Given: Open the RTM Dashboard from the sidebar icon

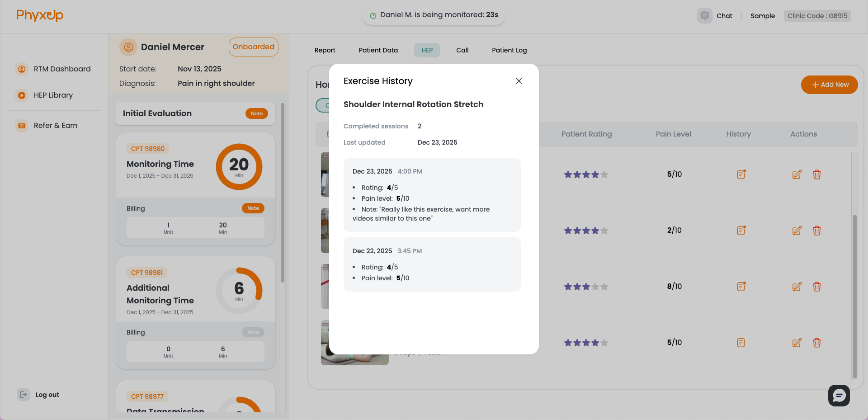Looking at the screenshot, I should [22, 69].
